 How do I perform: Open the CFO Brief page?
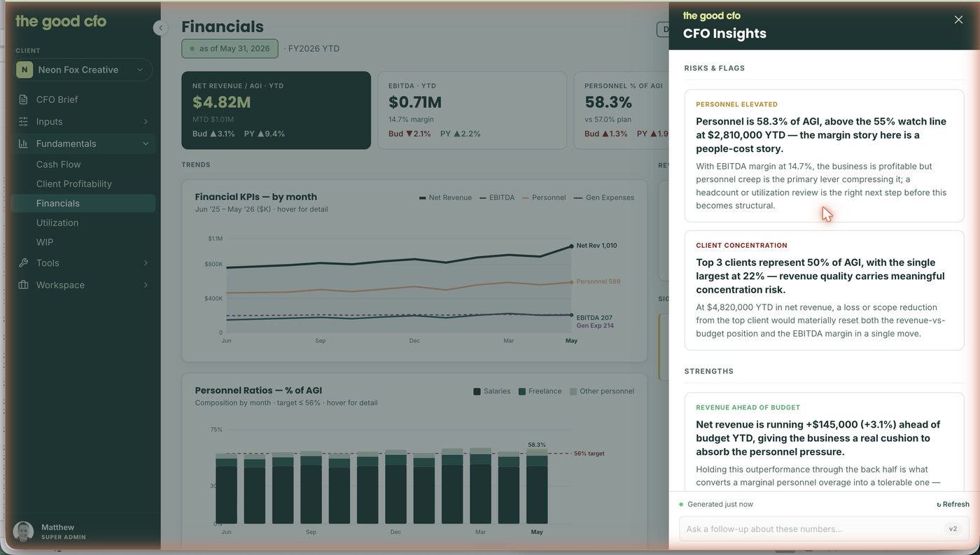[x=57, y=99]
